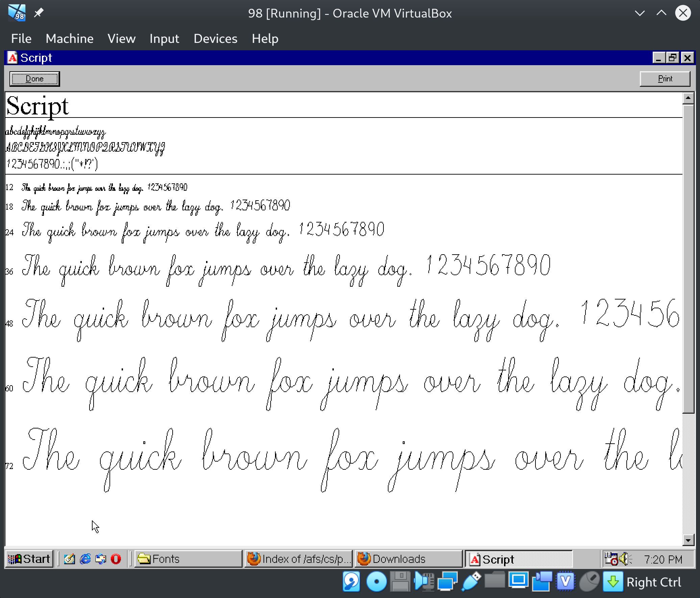Screen dimensions: 700x598
Task: Click the mouse integration status icon
Action: pos(590,582)
